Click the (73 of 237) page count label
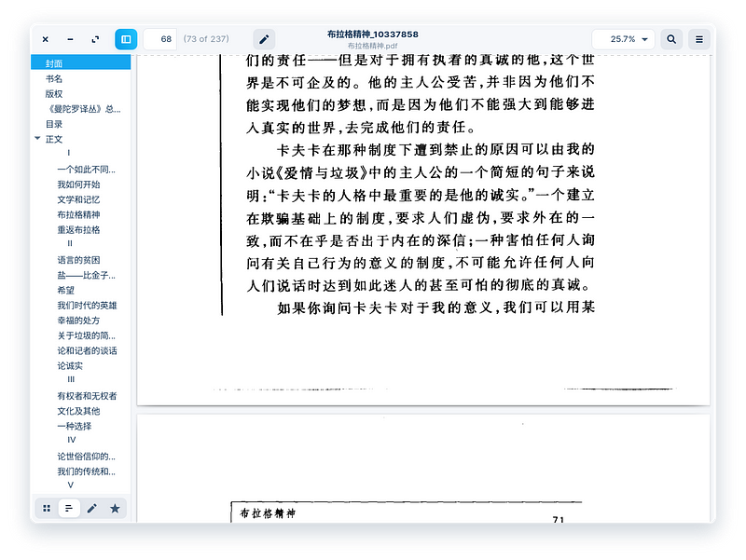Image resolution: width=746 pixels, height=560 pixels. pos(206,39)
